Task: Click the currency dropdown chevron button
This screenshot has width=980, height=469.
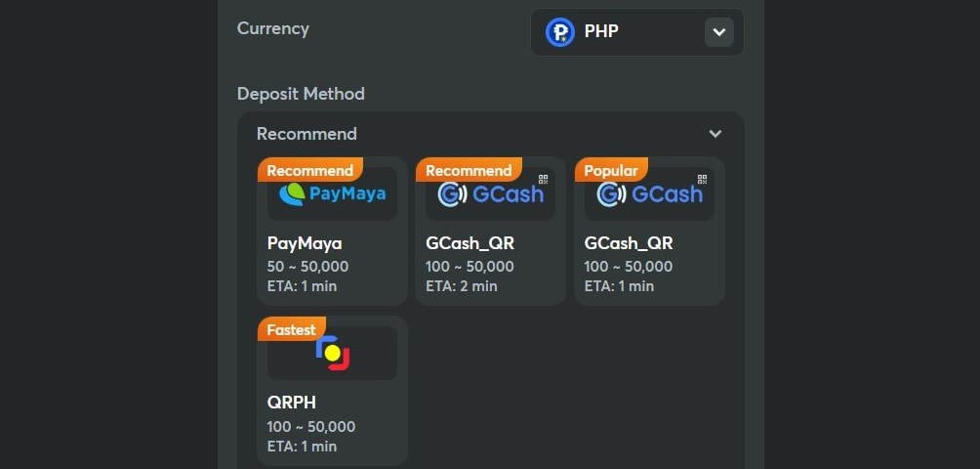Action: tap(718, 32)
